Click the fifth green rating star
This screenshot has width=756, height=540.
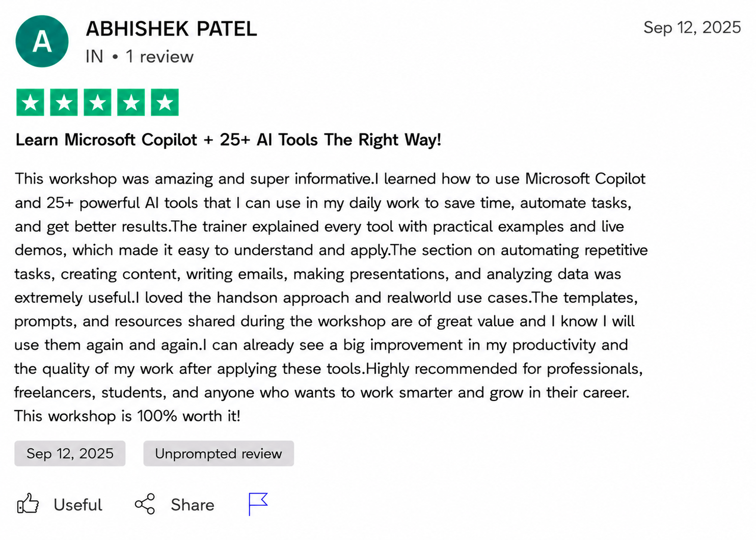tap(165, 102)
